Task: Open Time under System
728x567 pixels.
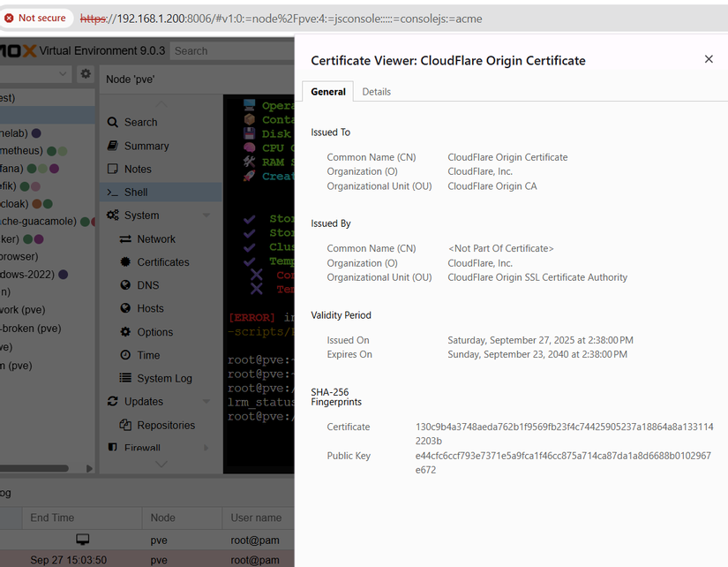Action: tap(148, 356)
